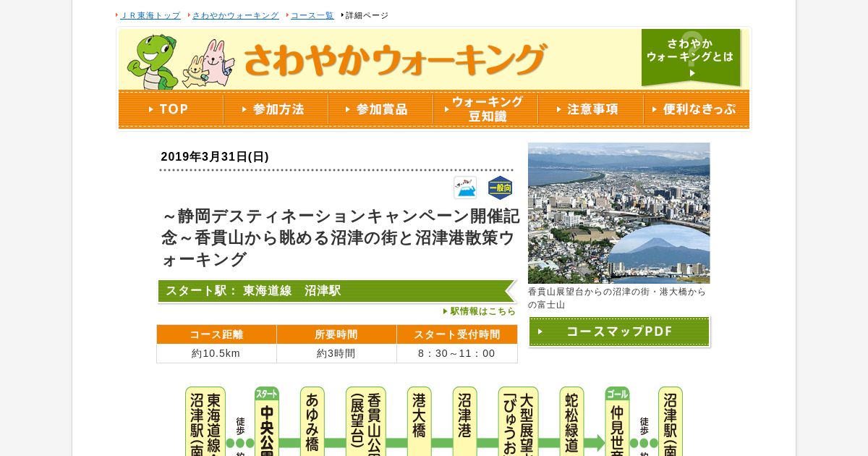
Task: Follow the ＪＲ東海トップ breadcrumb link
Action: click(150, 15)
